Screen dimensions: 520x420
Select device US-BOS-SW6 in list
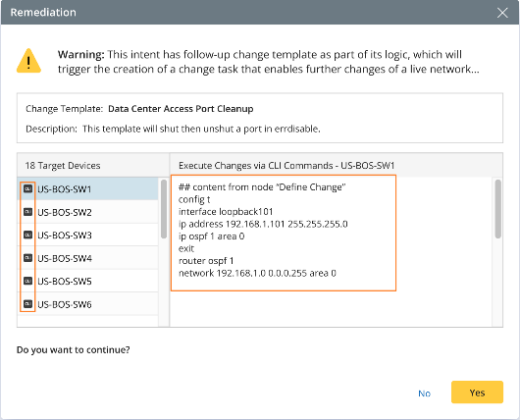pyautogui.click(x=88, y=304)
